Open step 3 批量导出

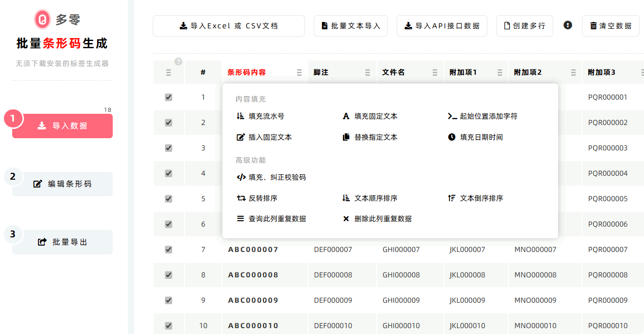pos(62,242)
